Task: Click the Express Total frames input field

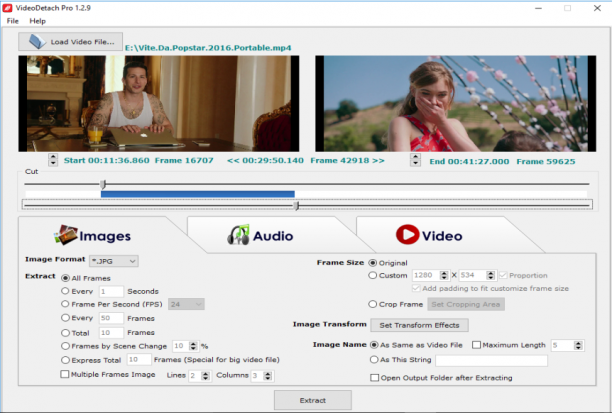Action: 139,360
